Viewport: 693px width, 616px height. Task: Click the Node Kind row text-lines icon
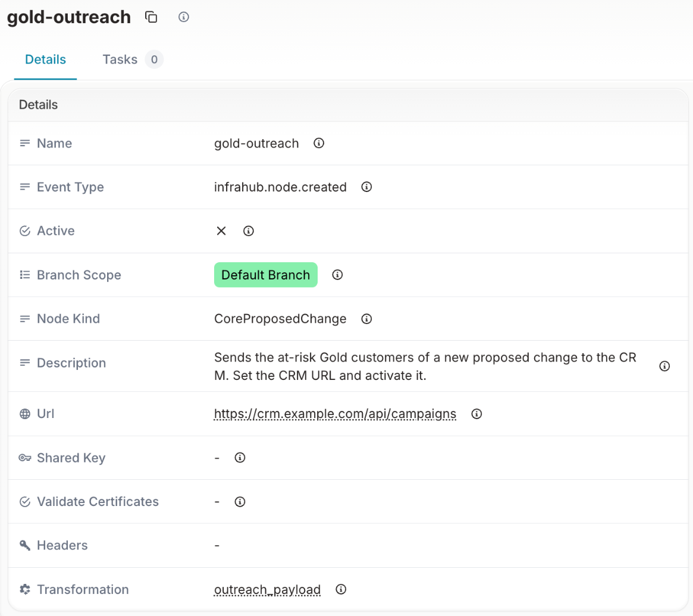pyautogui.click(x=25, y=319)
